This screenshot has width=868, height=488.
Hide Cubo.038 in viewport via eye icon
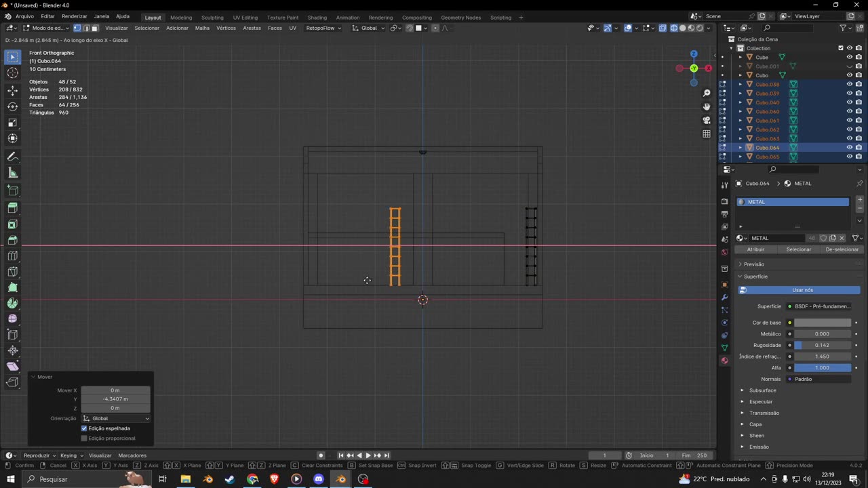coord(849,85)
